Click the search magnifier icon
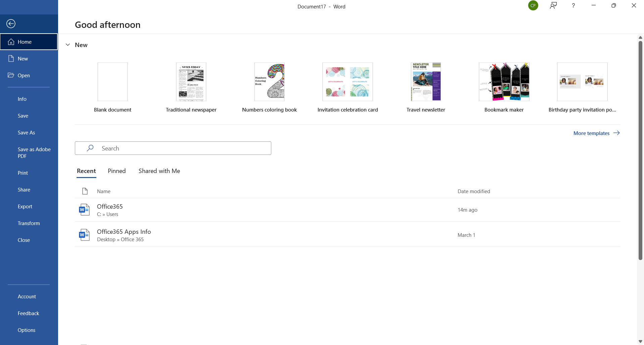 tap(90, 148)
